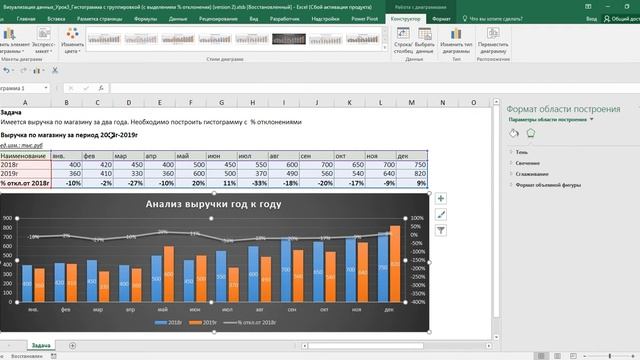Viewport: 640px width, 360px height.
Task: Open Параметры области построения dropdown arrow
Action: (591, 120)
